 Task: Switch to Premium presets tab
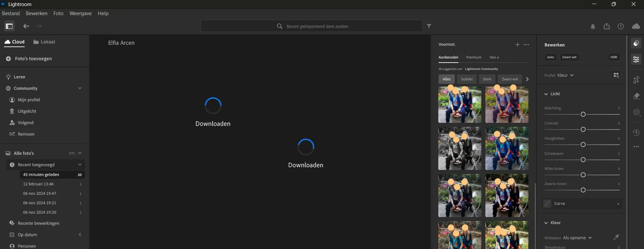pyautogui.click(x=474, y=57)
